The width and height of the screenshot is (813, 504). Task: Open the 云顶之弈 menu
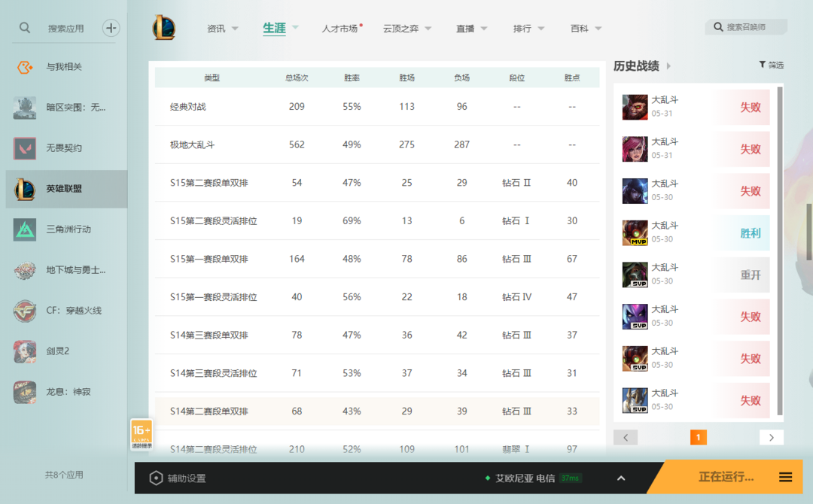click(400, 29)
